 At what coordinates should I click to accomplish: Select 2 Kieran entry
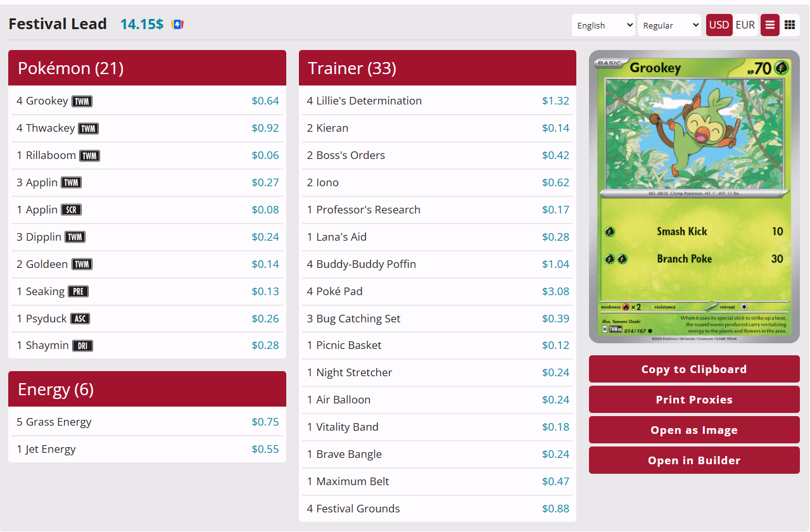(438, 128)
